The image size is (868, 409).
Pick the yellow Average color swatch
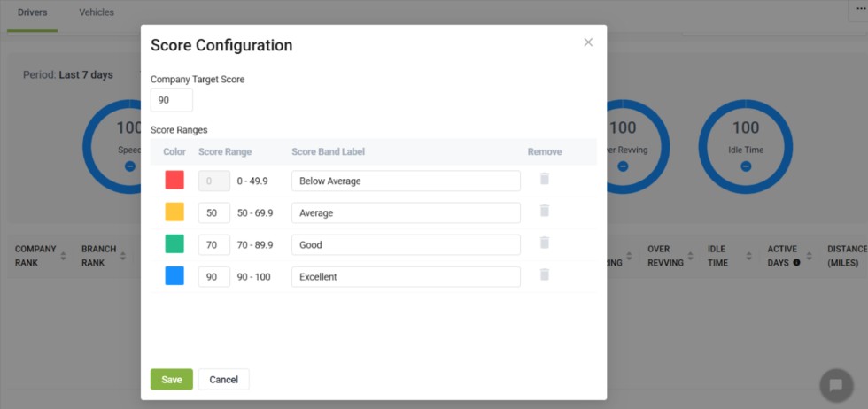coord(174,212)
